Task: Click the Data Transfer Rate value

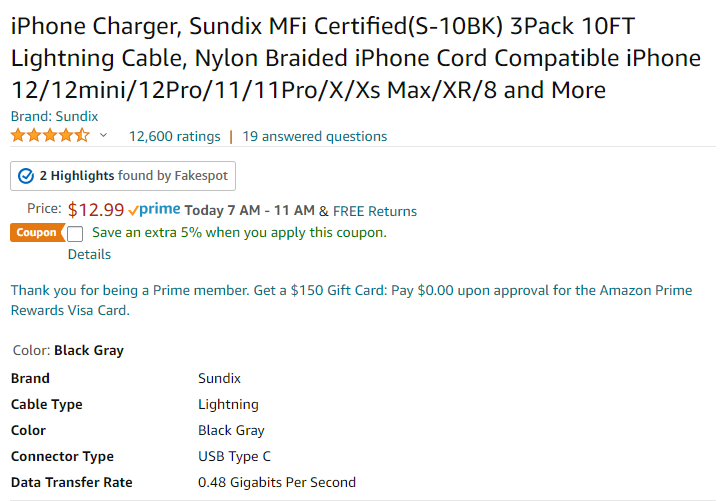Action: [x=277, y=482]
